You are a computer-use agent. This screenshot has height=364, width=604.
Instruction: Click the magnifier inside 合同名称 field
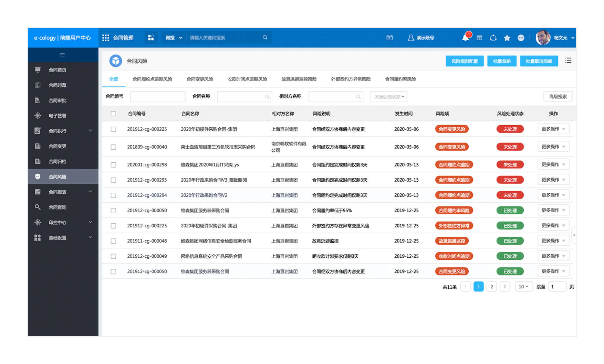coord(267,97)
